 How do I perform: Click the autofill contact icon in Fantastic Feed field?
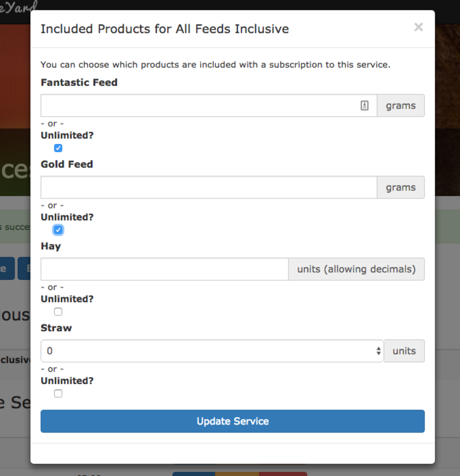click(x=364, y=105)
